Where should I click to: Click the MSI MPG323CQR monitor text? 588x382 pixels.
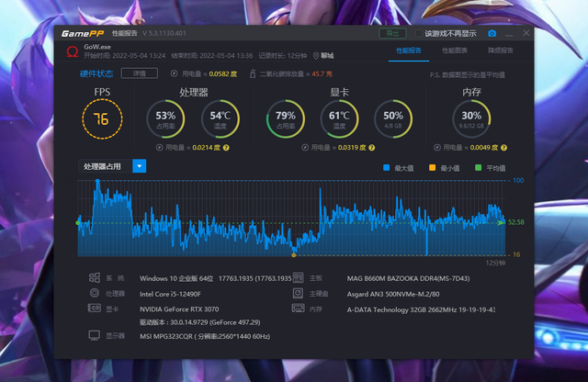tap(205, 337)
